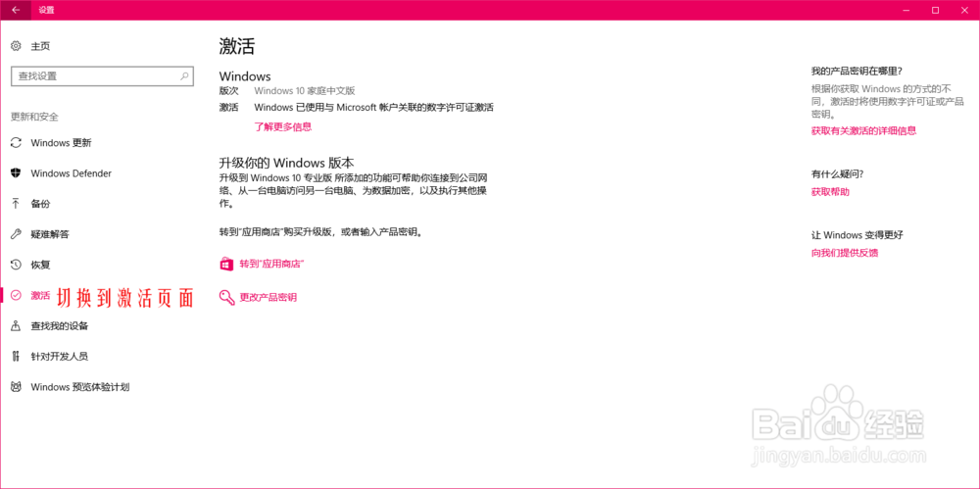Click the 疑难解答 wrench icon
The width and height of the screenshot is (980, 489).
[x=17, y=234]
